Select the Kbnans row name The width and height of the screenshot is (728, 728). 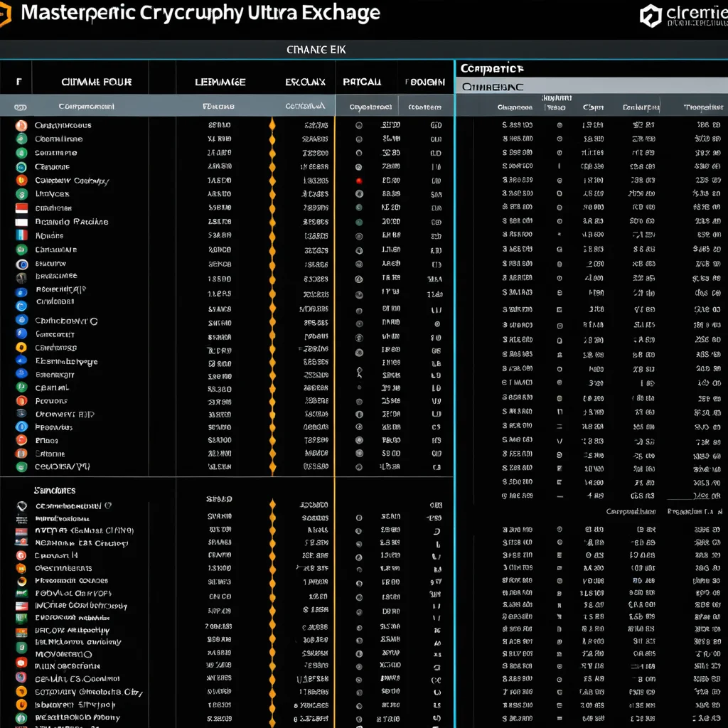click(x=49, y=235)
